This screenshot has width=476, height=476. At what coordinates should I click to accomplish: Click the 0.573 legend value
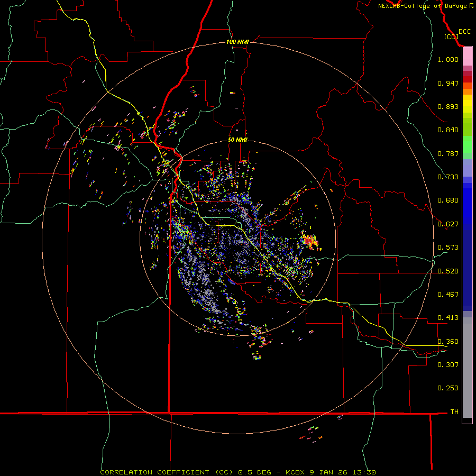pos(448,248)
